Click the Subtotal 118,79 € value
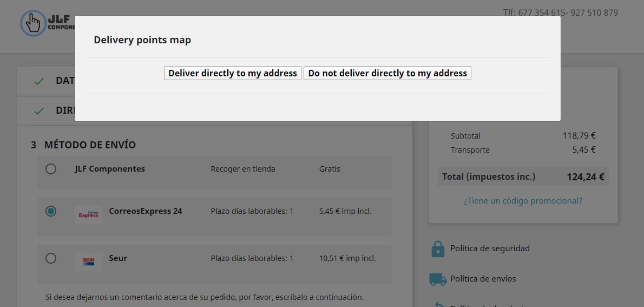This screenshot has height=307, width=644. [x=579, y=135]
